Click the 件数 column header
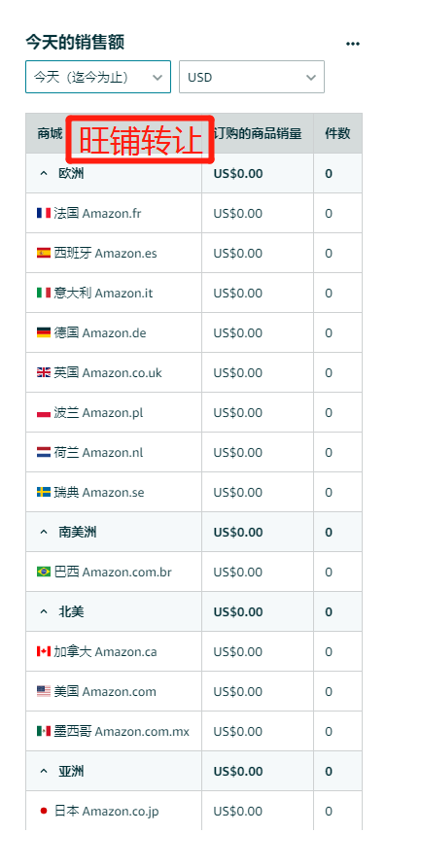This screenshot has height=868, width=421. pos(337,133)
